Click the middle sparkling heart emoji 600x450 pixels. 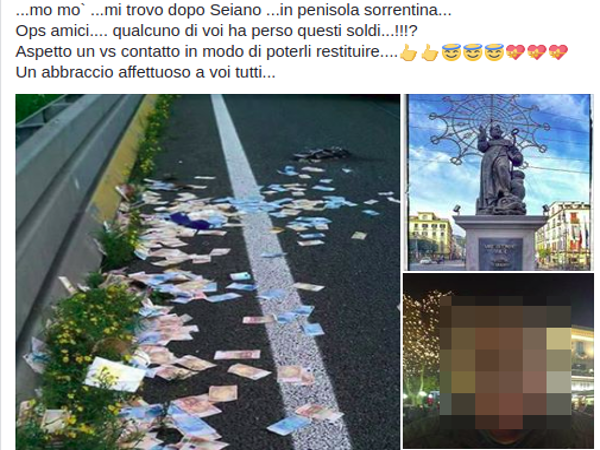pos(537,52)
